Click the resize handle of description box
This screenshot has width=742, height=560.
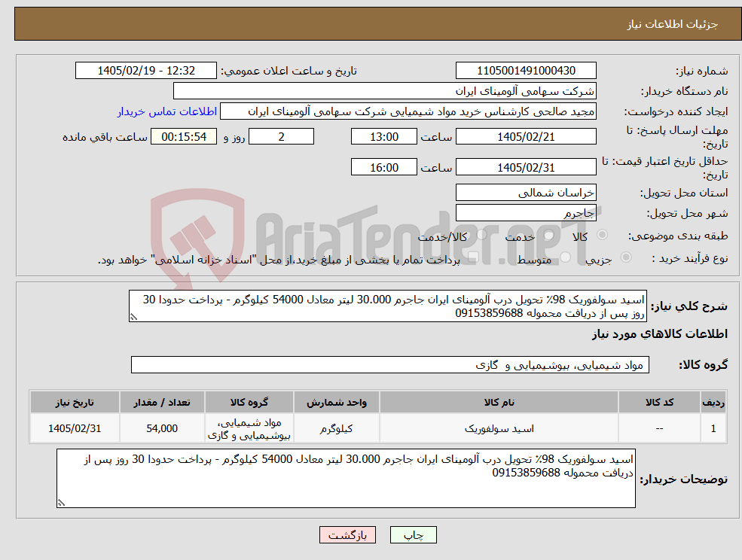pyautogui.click(x=133, y=318)
